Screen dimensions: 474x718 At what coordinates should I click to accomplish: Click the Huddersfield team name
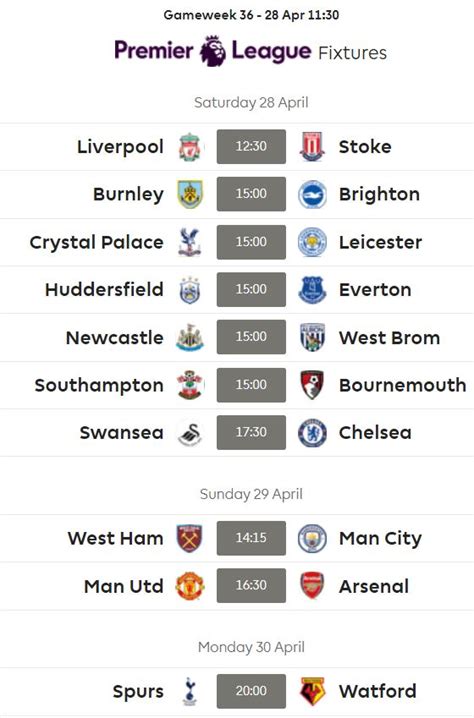[x=104, y=289]
